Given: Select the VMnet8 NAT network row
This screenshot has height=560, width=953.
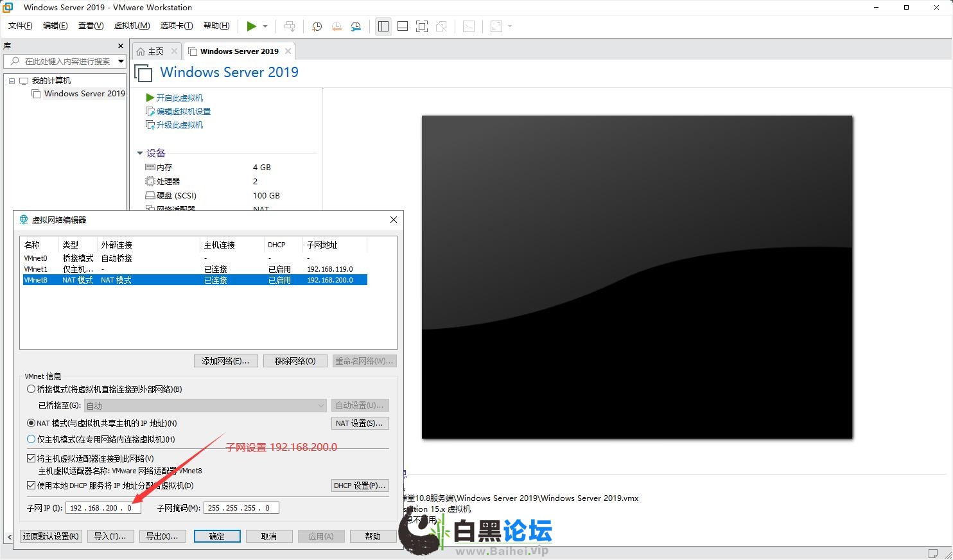Looking at the screenshot, I should pos(195,280).
